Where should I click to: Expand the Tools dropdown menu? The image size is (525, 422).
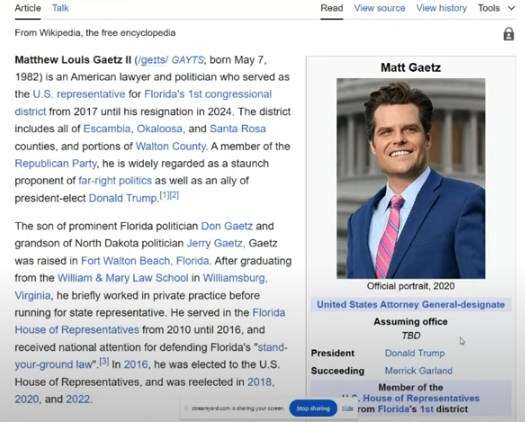[497, 8]
